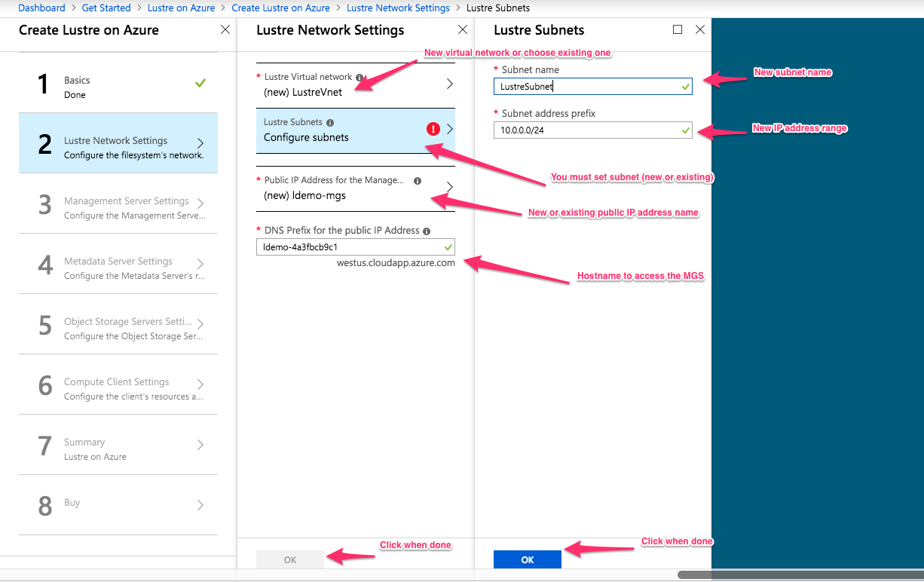Open the Configure subnets entry
This screenshot has height=582, width=924.
[x=356, y=130]
